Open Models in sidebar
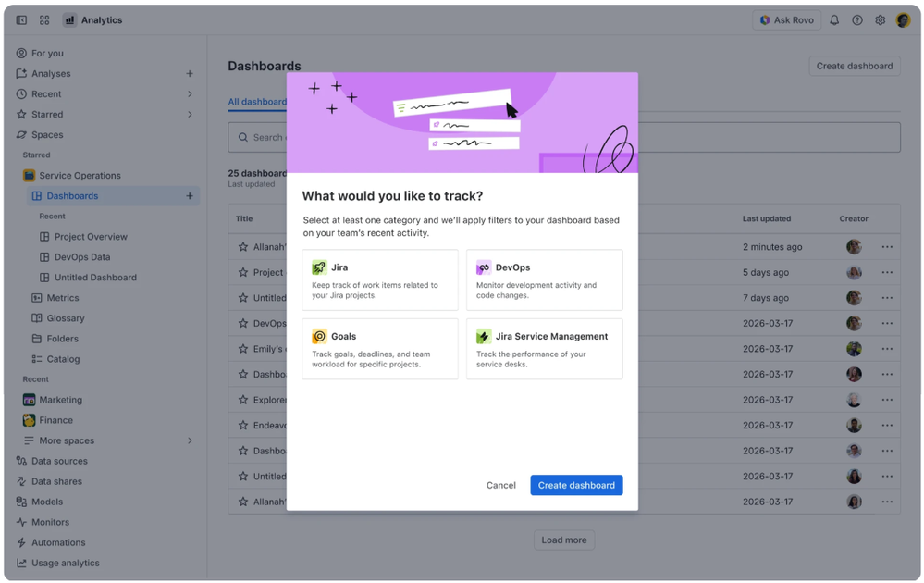Screen dimensions: 924x583 point(46,502)
